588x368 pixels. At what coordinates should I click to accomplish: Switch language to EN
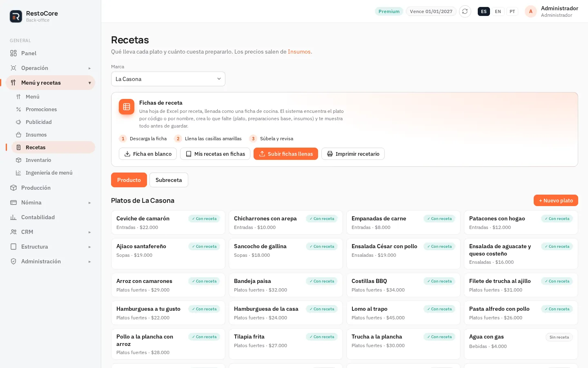click(x=498, y=11)
